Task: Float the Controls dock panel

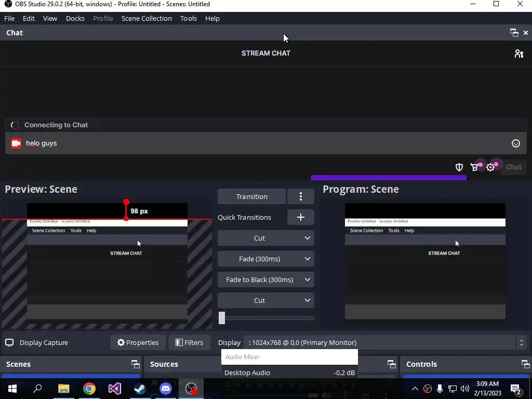Action: [526, 364]
